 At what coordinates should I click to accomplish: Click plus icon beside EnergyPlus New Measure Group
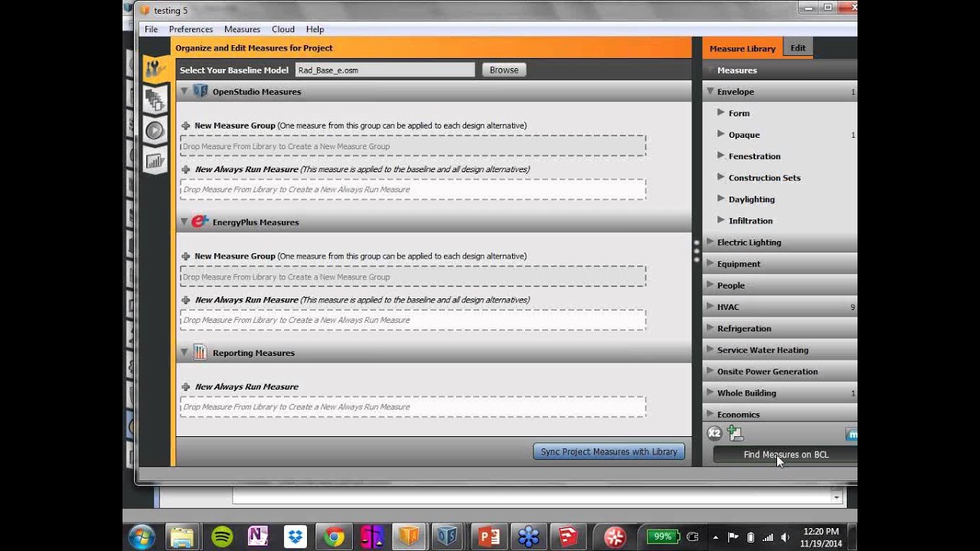(185, 256)
